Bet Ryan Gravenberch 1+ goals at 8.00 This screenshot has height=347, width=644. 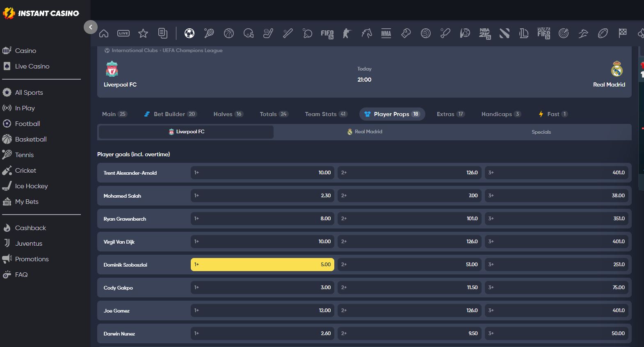[263, 219]
